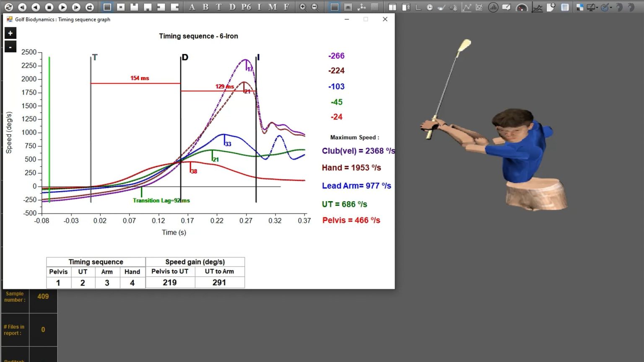Open the line graph analysis icon
The width and height of the screenshot is (644, 362).
point(466,7)
